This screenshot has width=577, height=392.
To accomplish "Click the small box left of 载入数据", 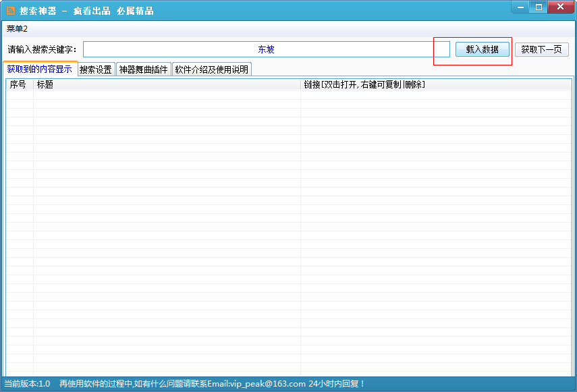I will pyautogui.click(x=444, y=49).
